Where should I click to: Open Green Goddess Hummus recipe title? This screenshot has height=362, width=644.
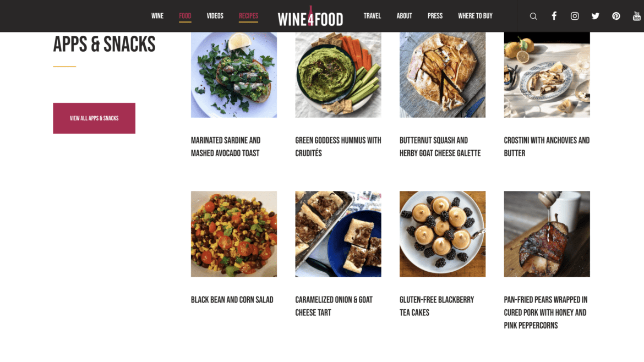(338, 146)
